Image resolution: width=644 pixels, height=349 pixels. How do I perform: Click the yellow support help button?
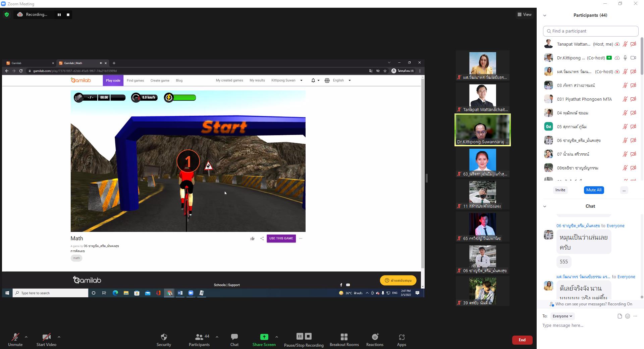pos(398,281)
